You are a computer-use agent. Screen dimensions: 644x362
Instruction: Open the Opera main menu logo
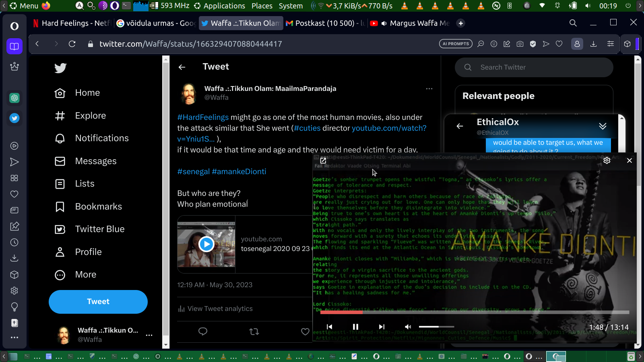14,26
